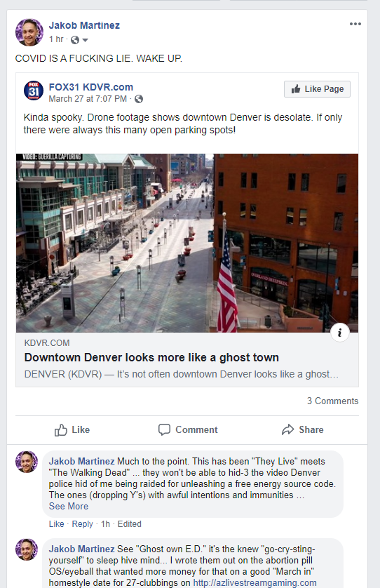Screen dimensions: 380x588
Task: Expand the first comment with See More
Action: (x=69, y=506)
